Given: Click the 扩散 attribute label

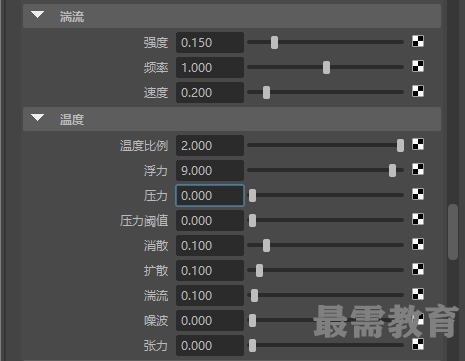Looking at the screenshot, I should pyautogui.click(x=156, y=271).
